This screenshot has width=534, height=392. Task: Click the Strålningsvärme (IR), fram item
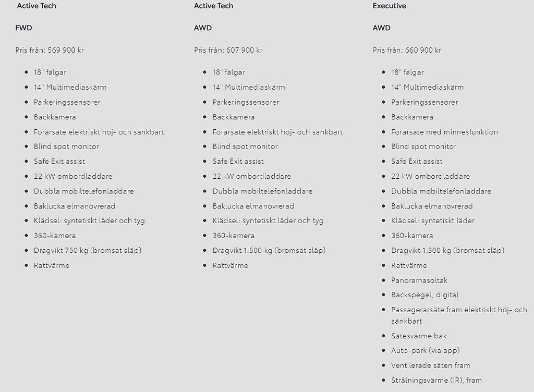(436, 381)
